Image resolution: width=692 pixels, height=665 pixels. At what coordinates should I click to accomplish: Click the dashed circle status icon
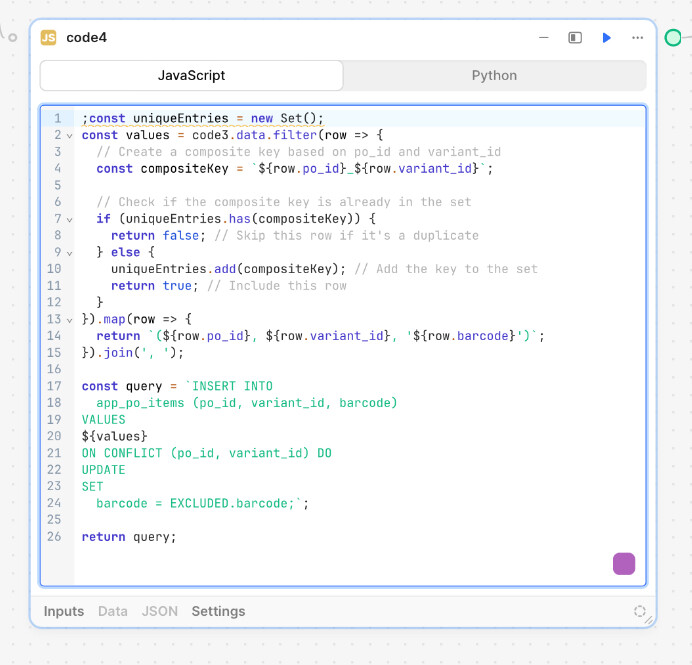pyautogui.click(x=639, y=611)
